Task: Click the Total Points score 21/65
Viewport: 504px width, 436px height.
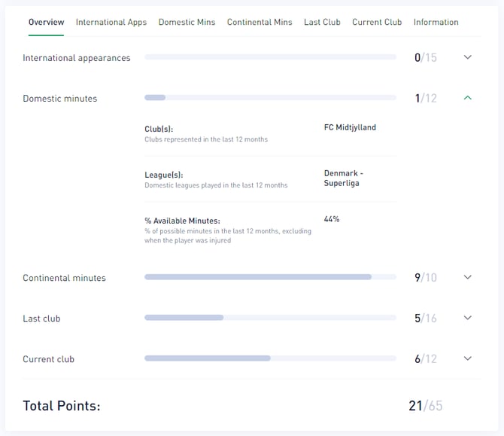Action: [425, 406]
